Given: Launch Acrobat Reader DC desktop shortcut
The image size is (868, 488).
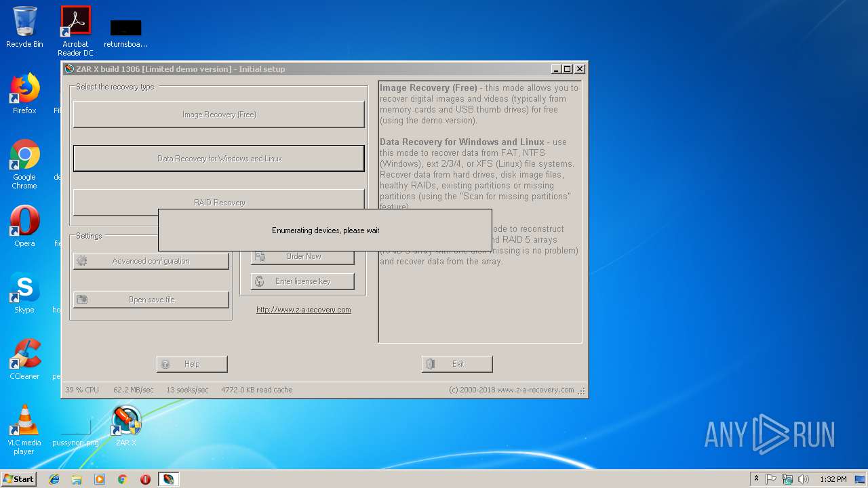Looking at the screenshot, I should click(75, 31).
